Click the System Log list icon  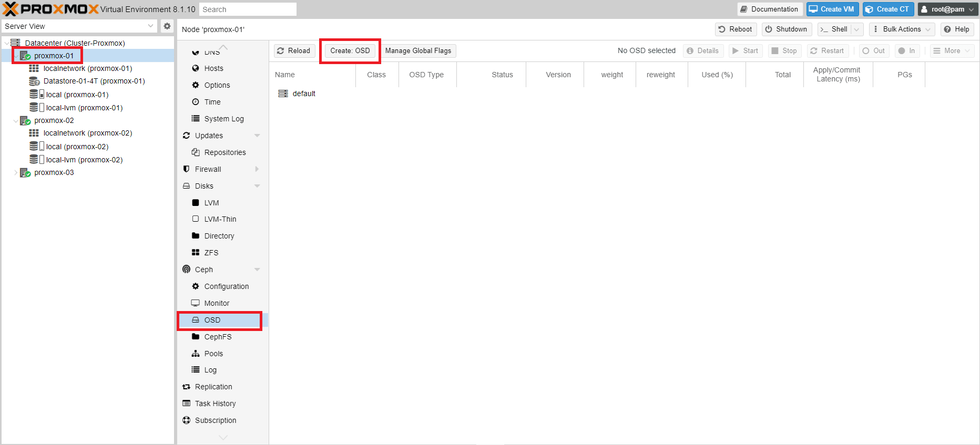196,119
